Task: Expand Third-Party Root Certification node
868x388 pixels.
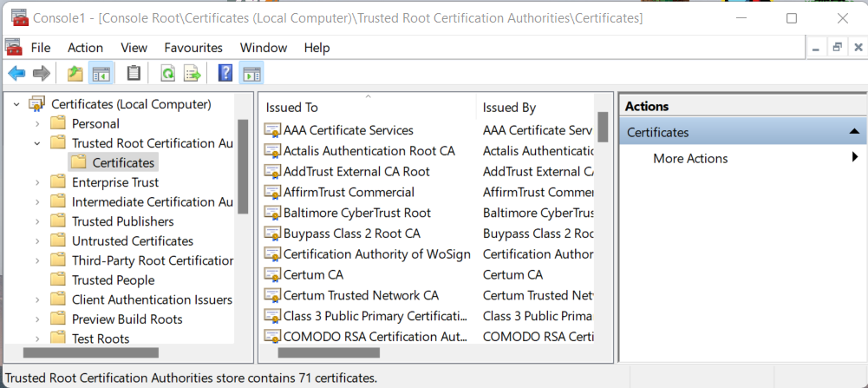Action: pos(37,260)
